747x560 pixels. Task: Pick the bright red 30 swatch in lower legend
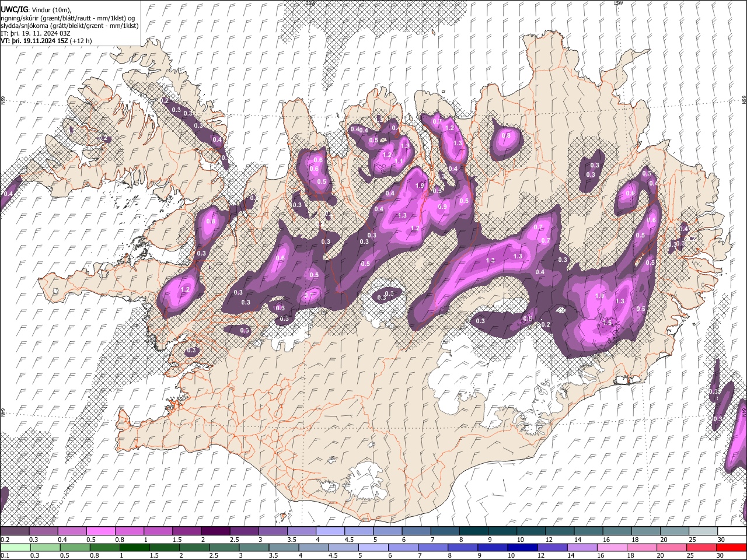pos(732,547)
